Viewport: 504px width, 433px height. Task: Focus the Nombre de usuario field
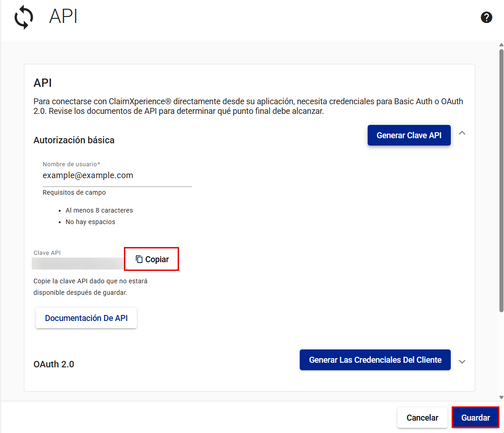tap(117, 175)
